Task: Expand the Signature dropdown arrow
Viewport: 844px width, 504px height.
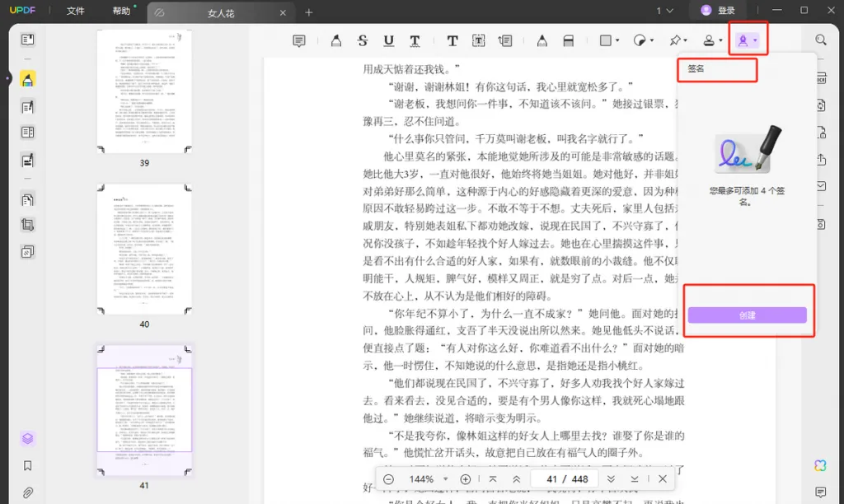Action: point(755,40)
